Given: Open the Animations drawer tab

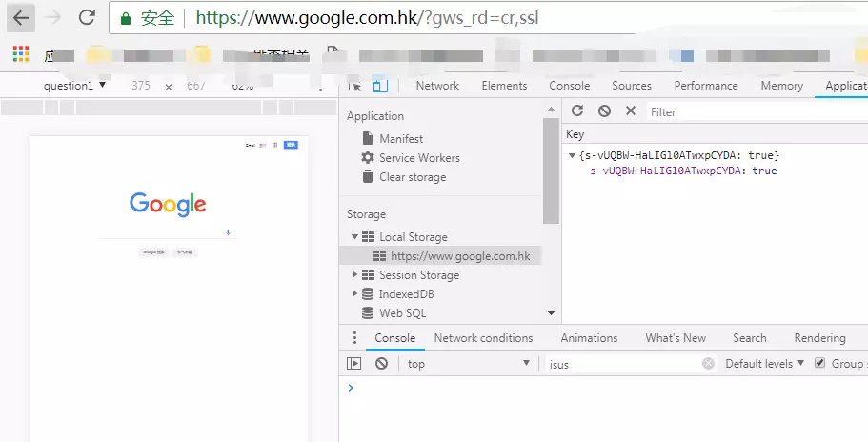Looking at the screenshot, I should 589,338.
